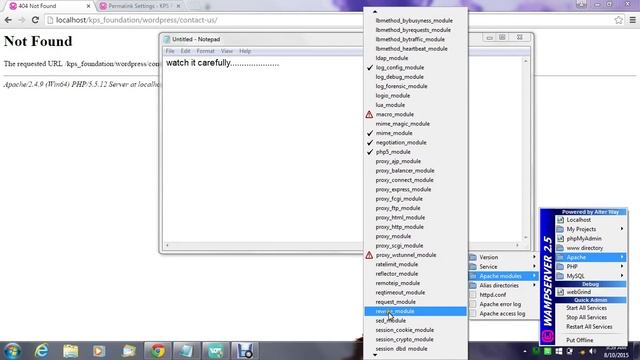Open Notepad Format menu
This screenshot has height=360, width=640.
(205, 51)
